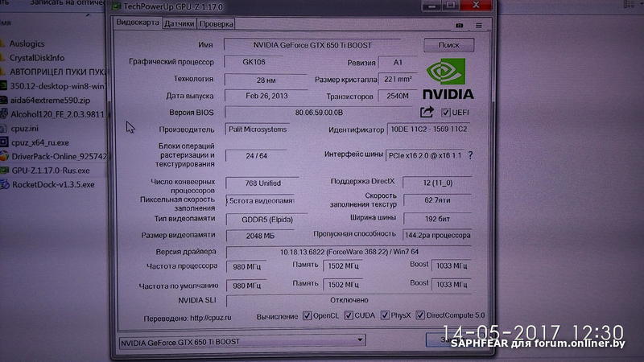Select the 350.12-desktop-win8 driver file icon

coord(4,86)
